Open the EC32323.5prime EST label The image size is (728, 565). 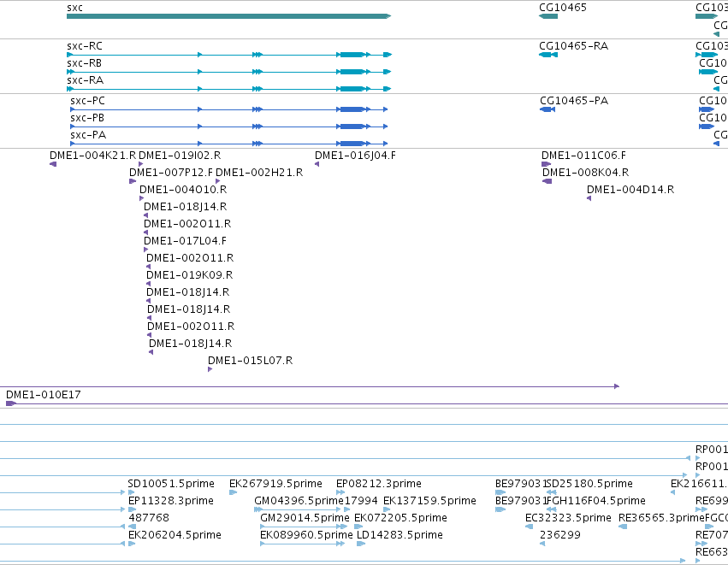point(568,518)
